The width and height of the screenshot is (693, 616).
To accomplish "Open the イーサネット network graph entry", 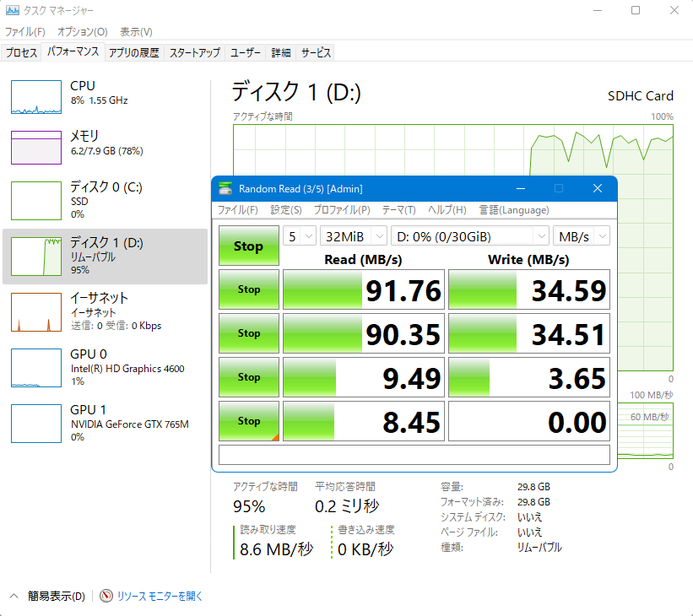I will (x=106, y=312).
